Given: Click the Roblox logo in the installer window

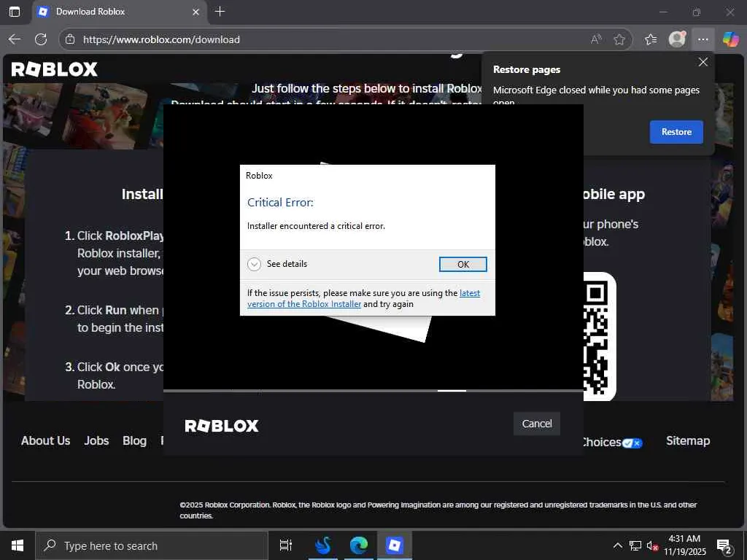Looking at the screenshot, I should point(222,426).
